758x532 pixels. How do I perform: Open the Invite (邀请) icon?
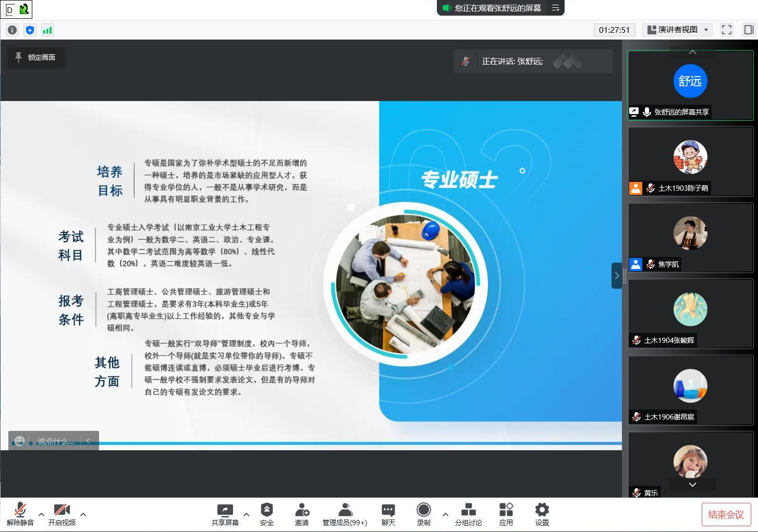pyautogui.click(x=301, y=514)
